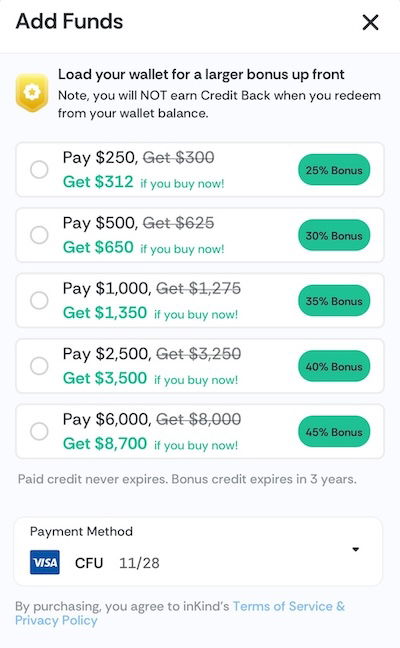Select the Pay $6,000 radio button
Viewport: 400px width, 648px height.
(39, 431)
